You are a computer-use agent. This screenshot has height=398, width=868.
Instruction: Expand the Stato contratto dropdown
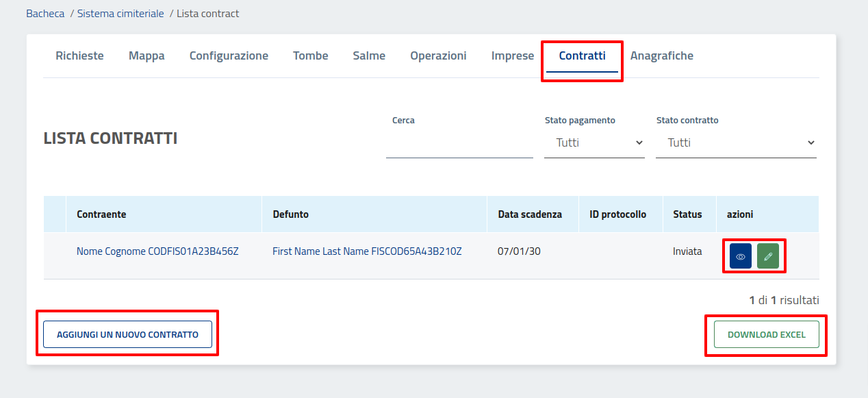(736, 143)
